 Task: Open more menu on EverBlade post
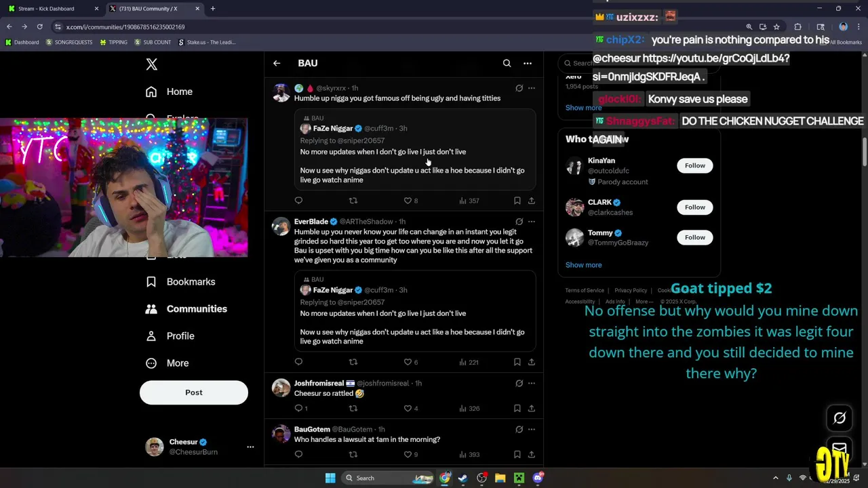click(532, 222)
